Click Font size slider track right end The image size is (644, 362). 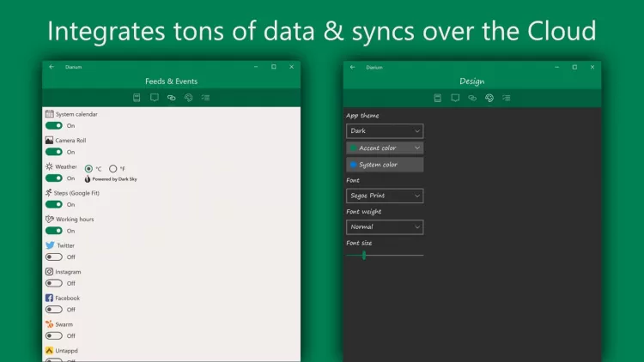(422, 256)
